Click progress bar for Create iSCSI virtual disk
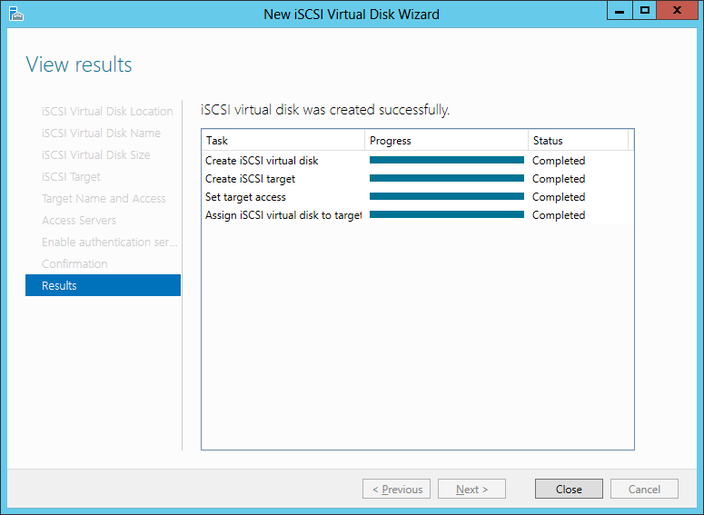The width and height of the screenshot is (704, 515). [446, 160]
